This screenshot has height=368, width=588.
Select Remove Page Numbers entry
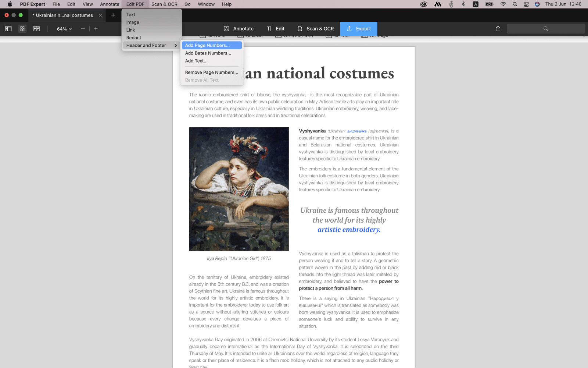(212, 72)
